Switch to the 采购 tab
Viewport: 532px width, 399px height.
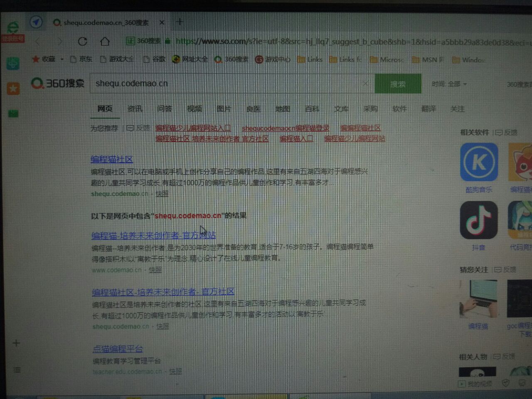tap(370, 109)
